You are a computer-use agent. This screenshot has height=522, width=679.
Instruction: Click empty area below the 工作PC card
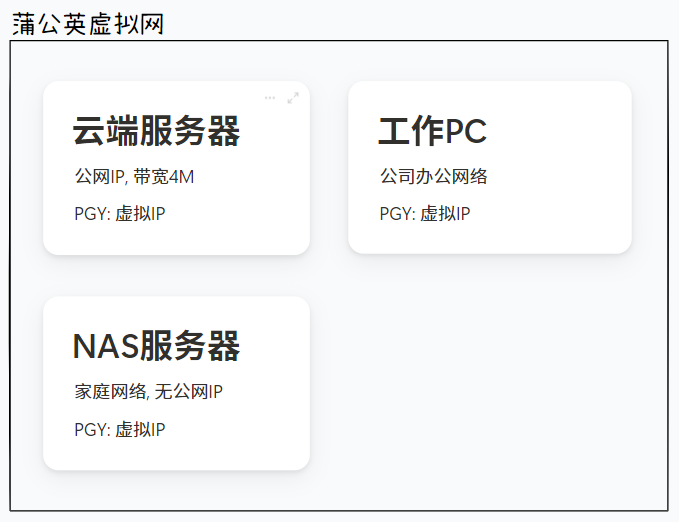490,380
